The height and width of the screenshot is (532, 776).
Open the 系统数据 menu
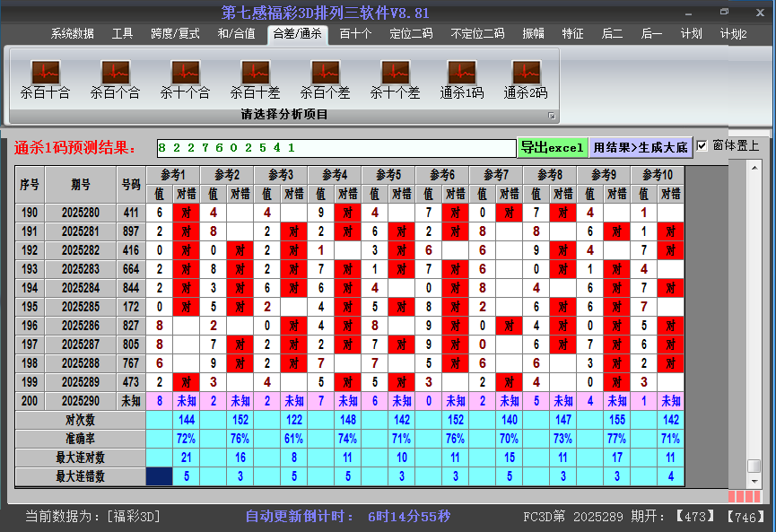71,34
